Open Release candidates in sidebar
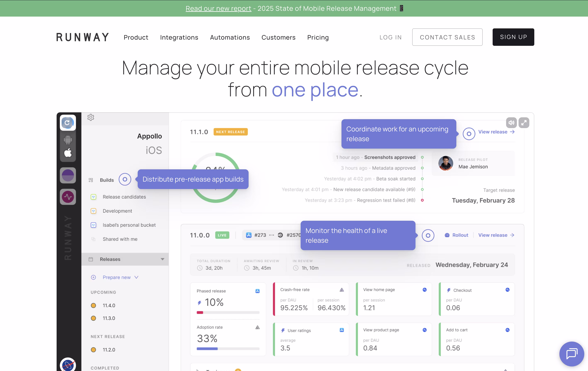 (x=124, y=197)
